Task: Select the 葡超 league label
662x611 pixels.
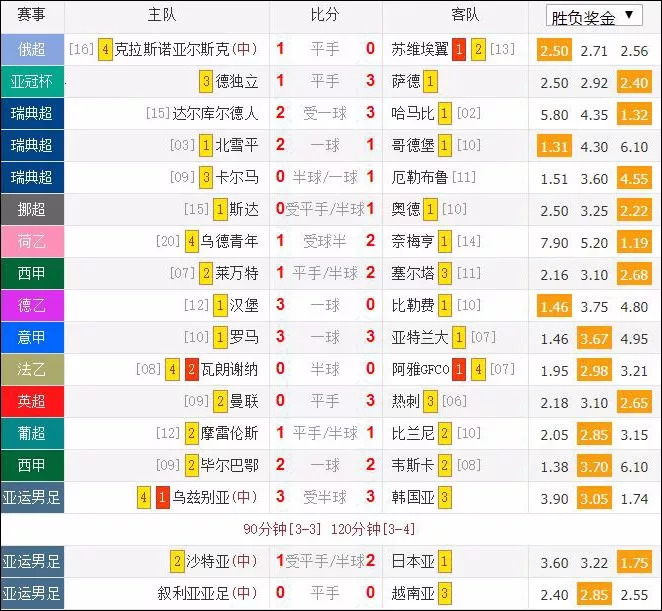Action: [32, 434]
